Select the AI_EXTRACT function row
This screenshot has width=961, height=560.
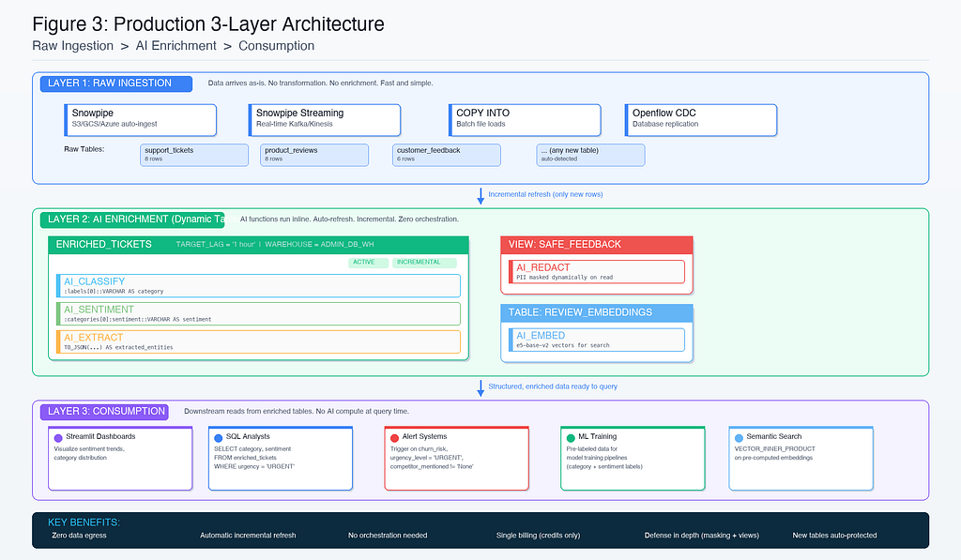(258, 341)
